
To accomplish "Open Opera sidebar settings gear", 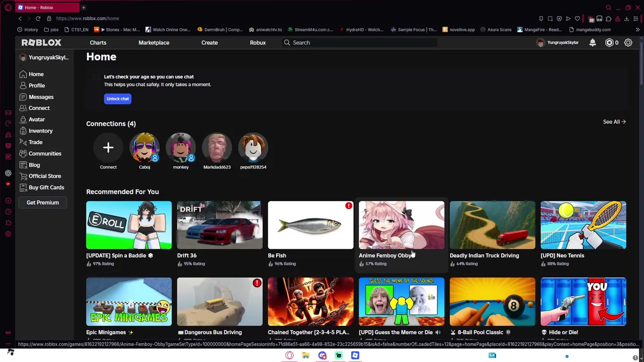I will [8, 234].
